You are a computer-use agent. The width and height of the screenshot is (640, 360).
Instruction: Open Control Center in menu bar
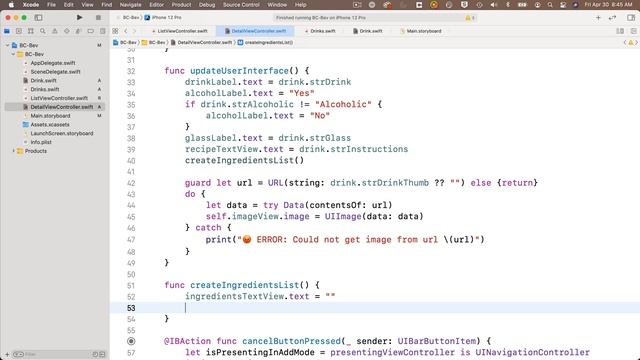[563, 5]
